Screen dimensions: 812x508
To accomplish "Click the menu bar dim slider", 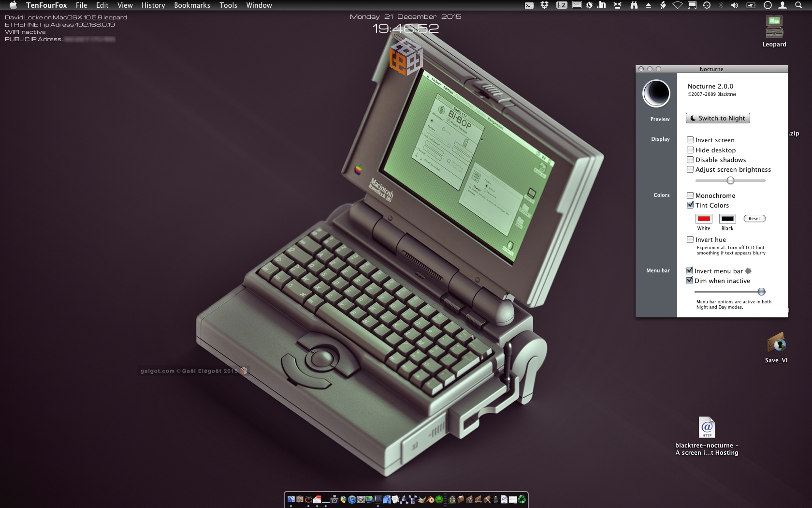I will click(730, 292).
